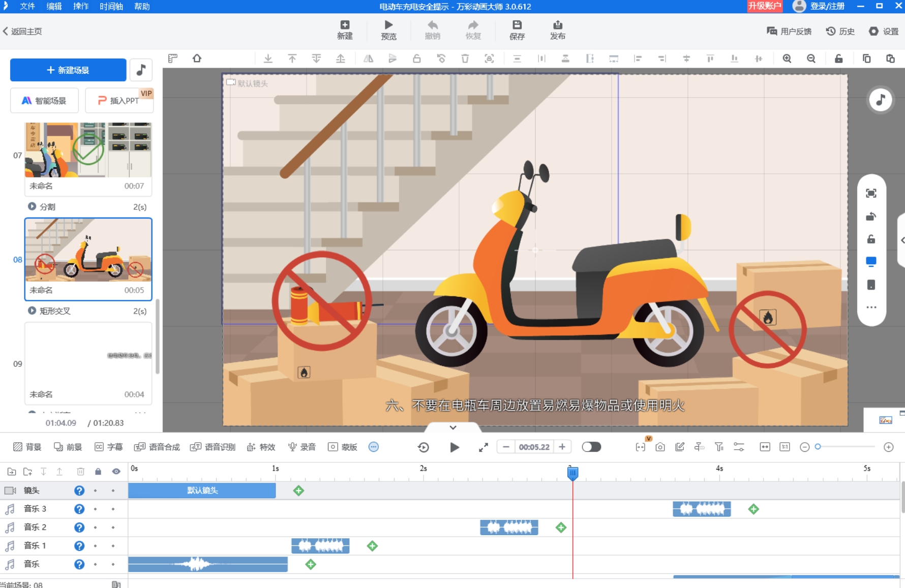The height and width of the screenshot is (588, 905).
Task: Click the Publish (发布) icon
Action: pos(557,25)
